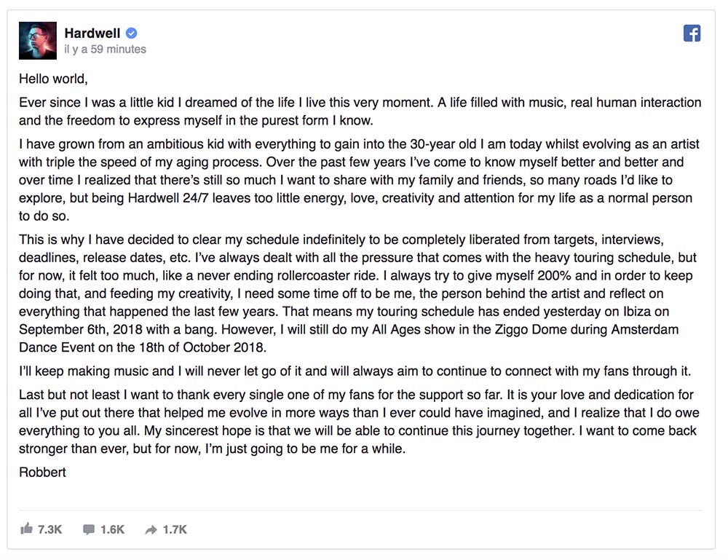Click the share arrow icon
The width and height of the screenshot is (728, 560).
151,529
